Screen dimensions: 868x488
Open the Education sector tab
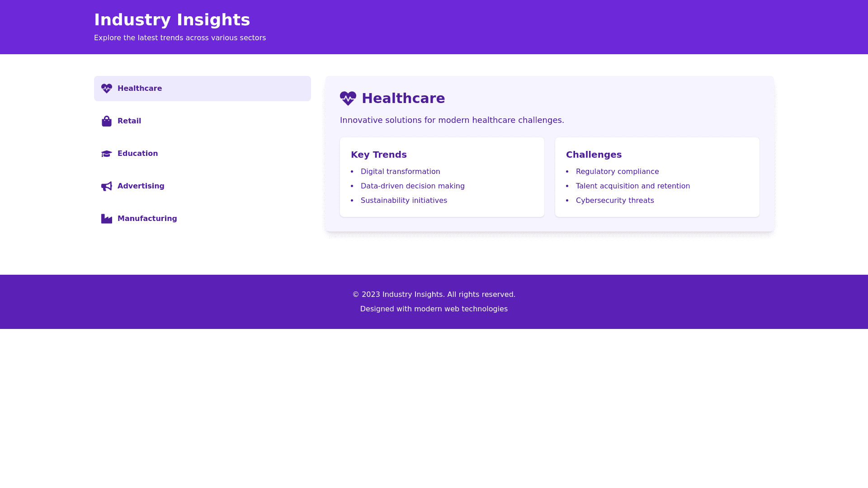(x=202, y=154)
